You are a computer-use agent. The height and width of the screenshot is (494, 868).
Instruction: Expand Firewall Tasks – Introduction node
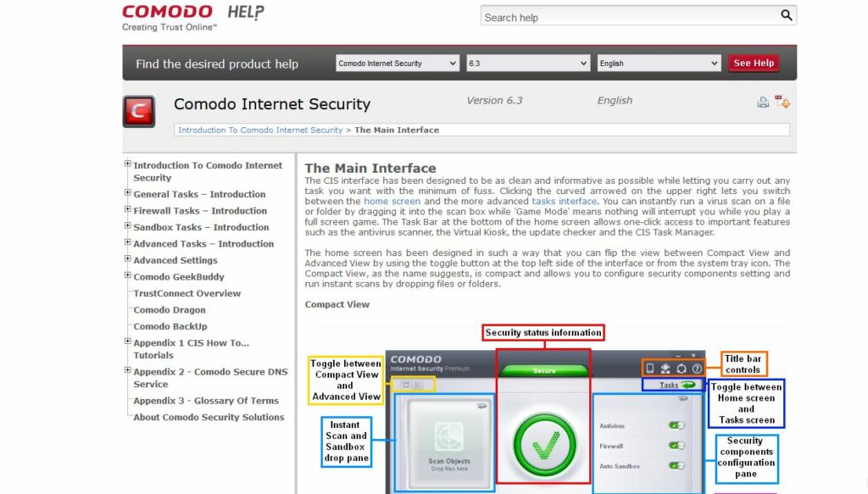[x=128, y=209]
